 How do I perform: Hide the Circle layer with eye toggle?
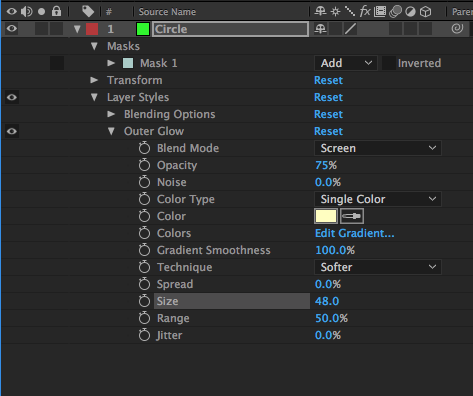[12, 29]
